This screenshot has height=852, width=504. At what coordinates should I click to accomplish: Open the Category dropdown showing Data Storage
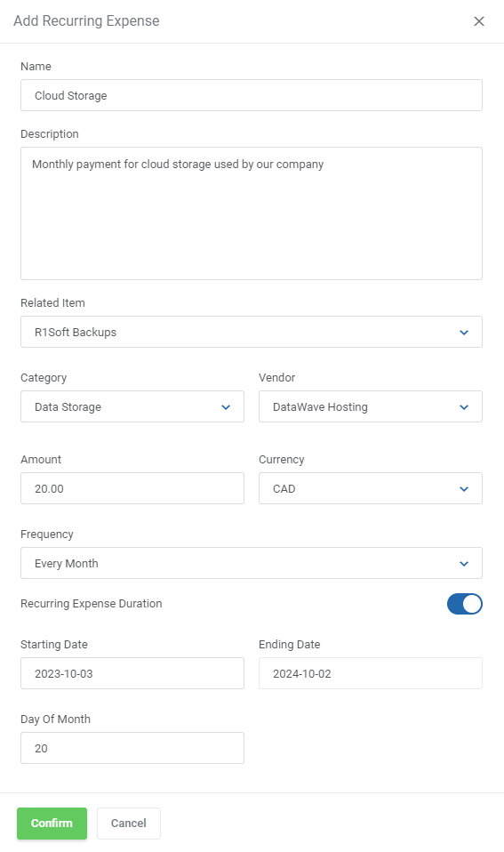(132, 406)
